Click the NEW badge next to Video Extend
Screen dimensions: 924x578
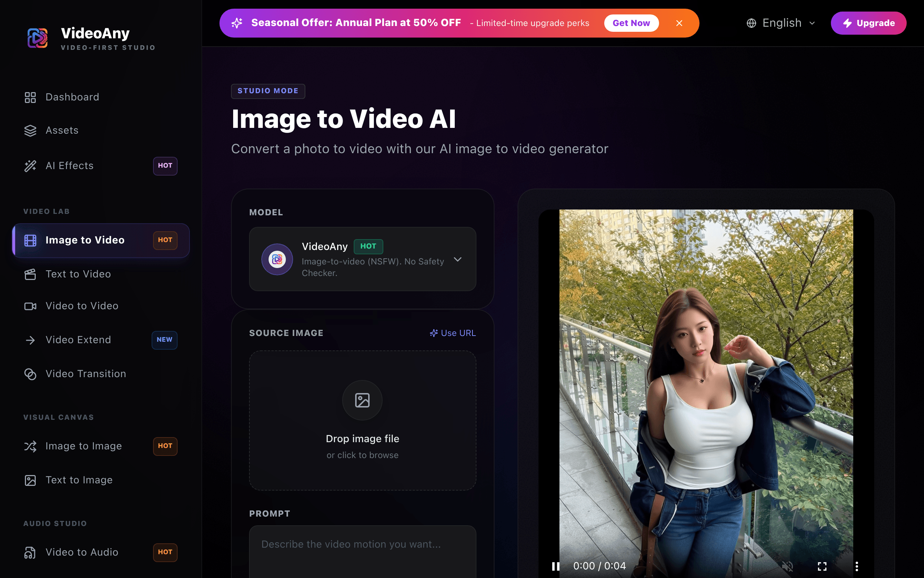click(164, 340)
